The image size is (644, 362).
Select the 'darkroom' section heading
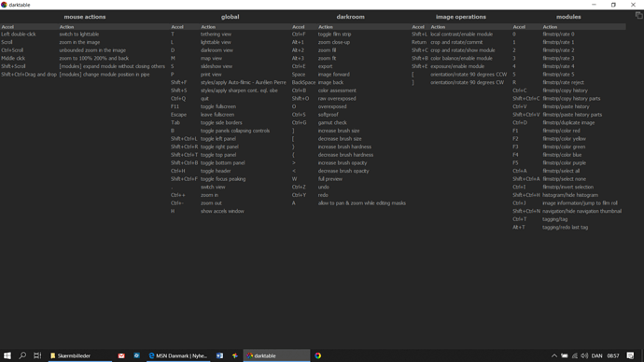pos(350,17)
